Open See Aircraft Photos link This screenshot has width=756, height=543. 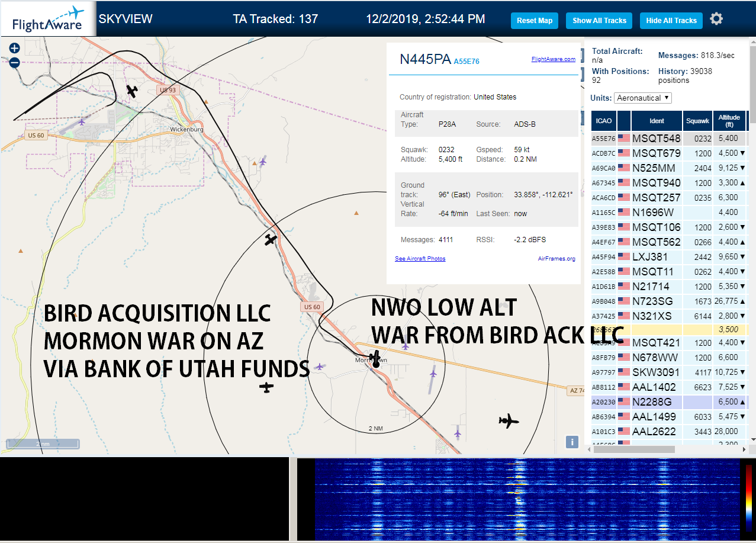tap(420, 259)
